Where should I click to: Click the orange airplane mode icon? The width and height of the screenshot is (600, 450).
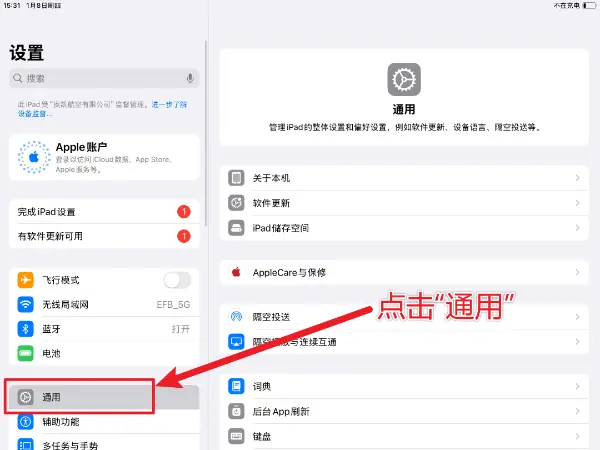[x=26, y=280]
